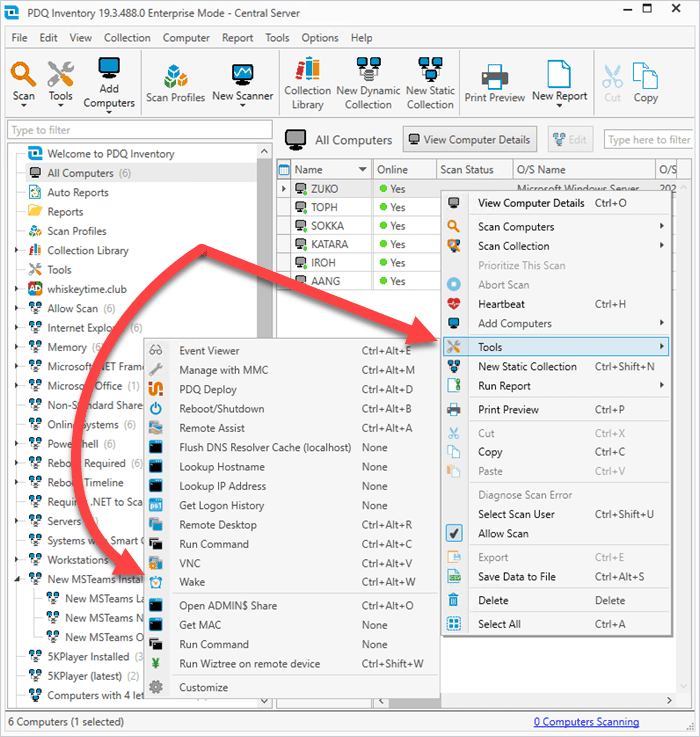The image size is (700, 737).
Task: Expand the whiskeytime.club tree node
Action: 16,289
